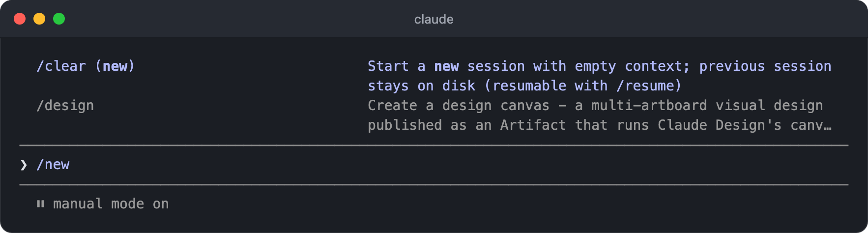The image size is (868, 233).
Task: Minimize the window with the yellow button
Action: [39, 19]
